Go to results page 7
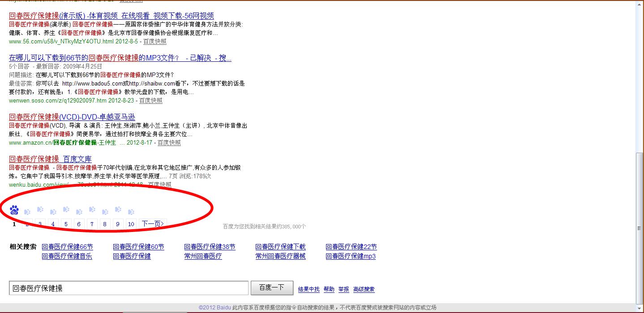 (92, 224)
